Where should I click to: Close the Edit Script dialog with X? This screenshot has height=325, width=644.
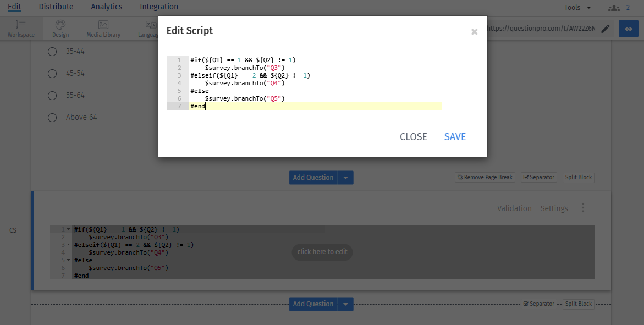point(475,32)
